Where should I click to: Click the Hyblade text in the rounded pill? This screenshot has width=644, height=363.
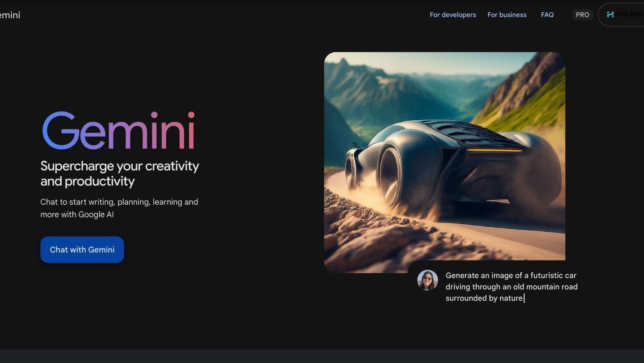(x=628, y=14)
